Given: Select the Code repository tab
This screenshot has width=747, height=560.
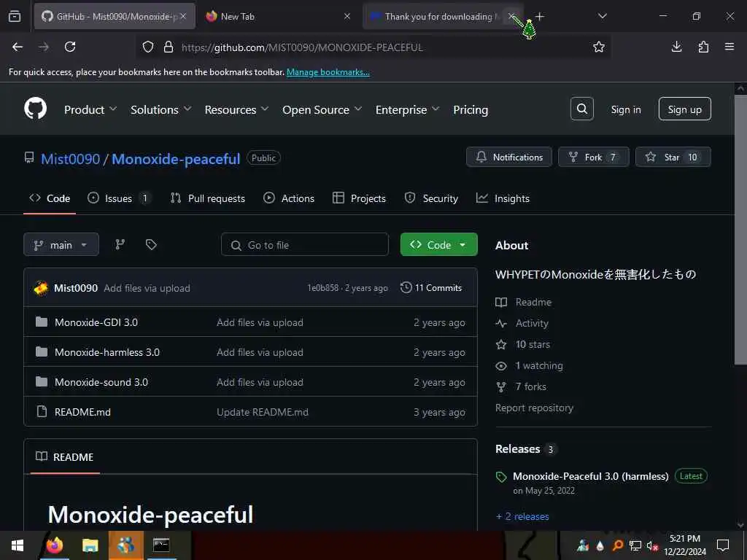Looking at the screenshot, I should click(50, 198).
